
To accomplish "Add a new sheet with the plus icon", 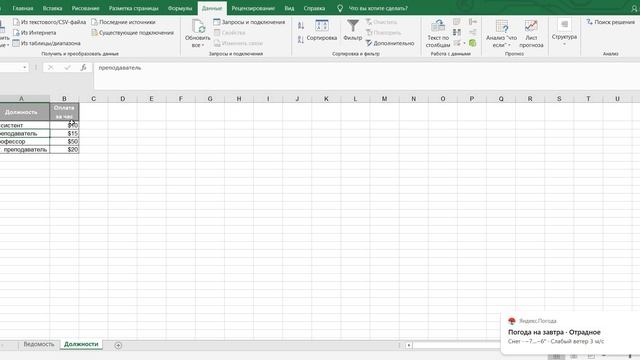I will tap(118, 346).
